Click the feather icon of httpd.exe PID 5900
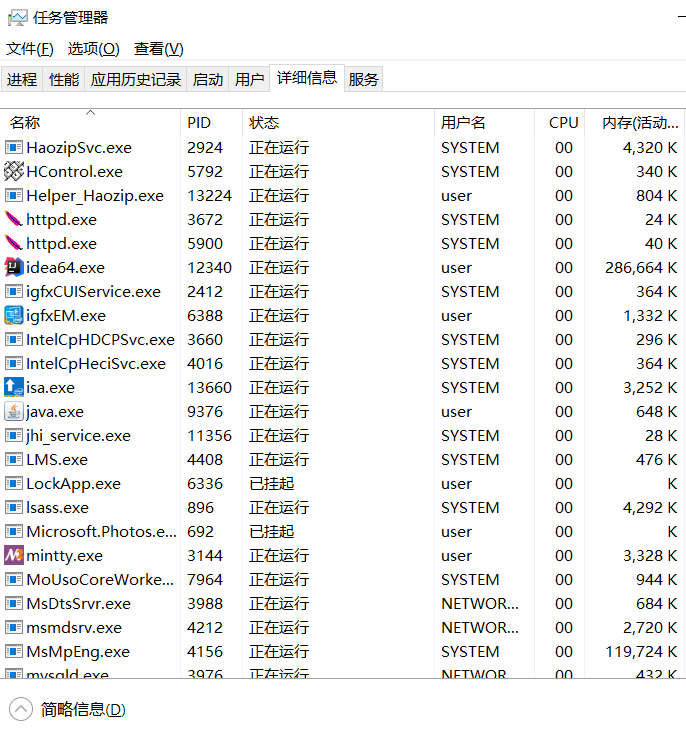The image size is (686, 729). (x=13, y=244)
